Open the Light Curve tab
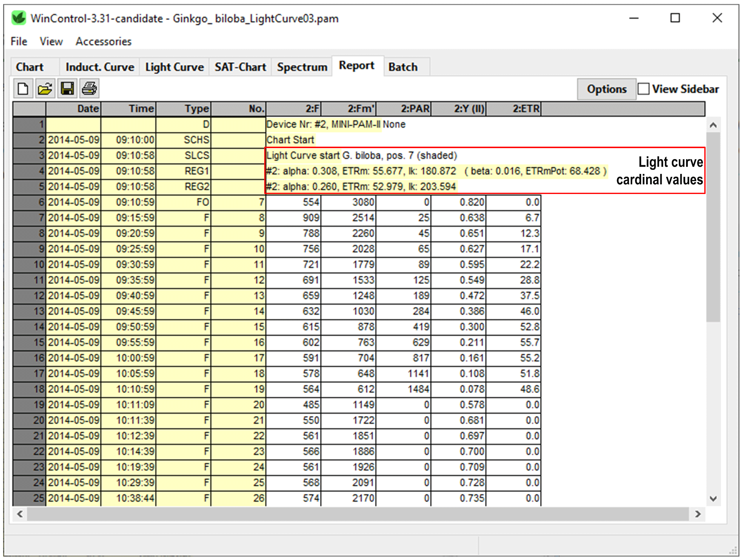This screenshot has height=560, width=742. pos(174,66)
